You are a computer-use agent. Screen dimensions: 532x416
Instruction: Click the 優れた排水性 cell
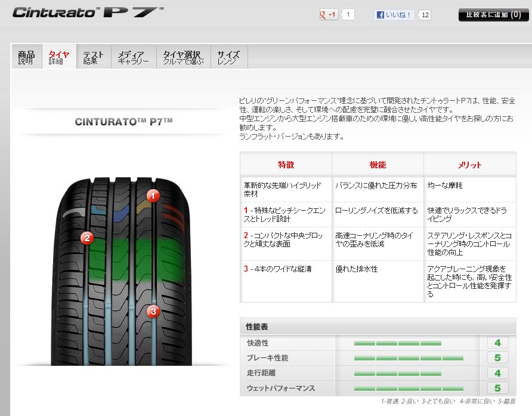point(378,281)
